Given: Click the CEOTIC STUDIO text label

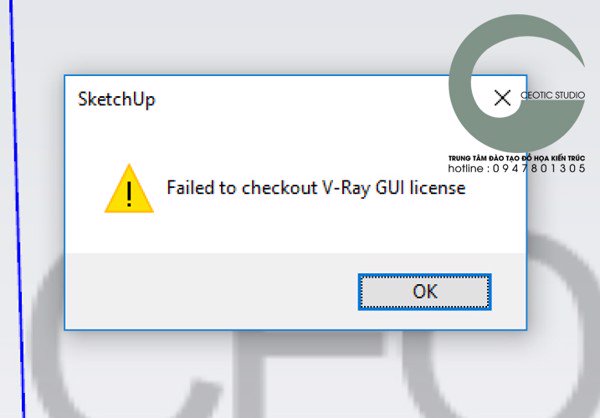Looking at the screenshot, I should click(553, 95).
